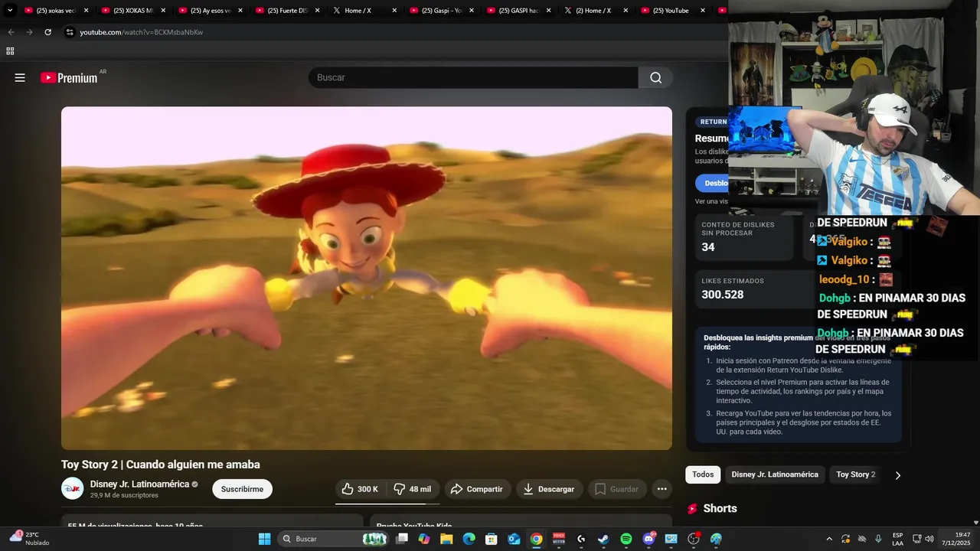Open Voicemeeter from taskbar

tap(559, 539)
